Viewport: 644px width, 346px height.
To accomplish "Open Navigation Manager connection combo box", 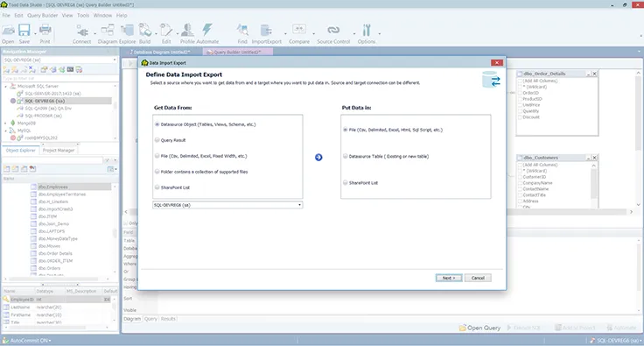I will click(60, 60).
